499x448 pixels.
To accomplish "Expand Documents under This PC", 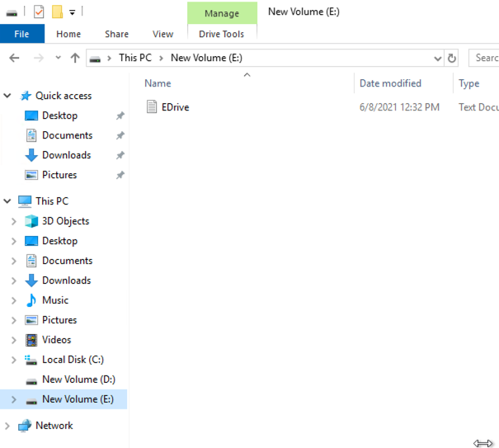I will [x=14, y=261].
